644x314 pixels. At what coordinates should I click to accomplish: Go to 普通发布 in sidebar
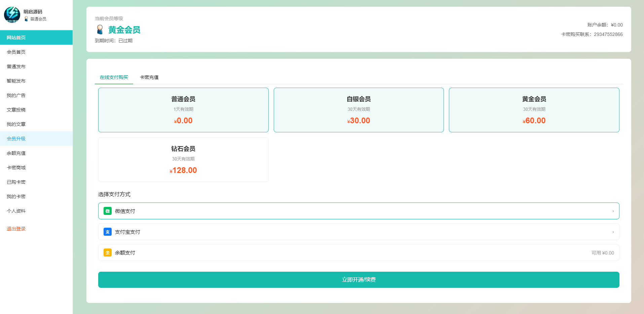click(36, 66)
